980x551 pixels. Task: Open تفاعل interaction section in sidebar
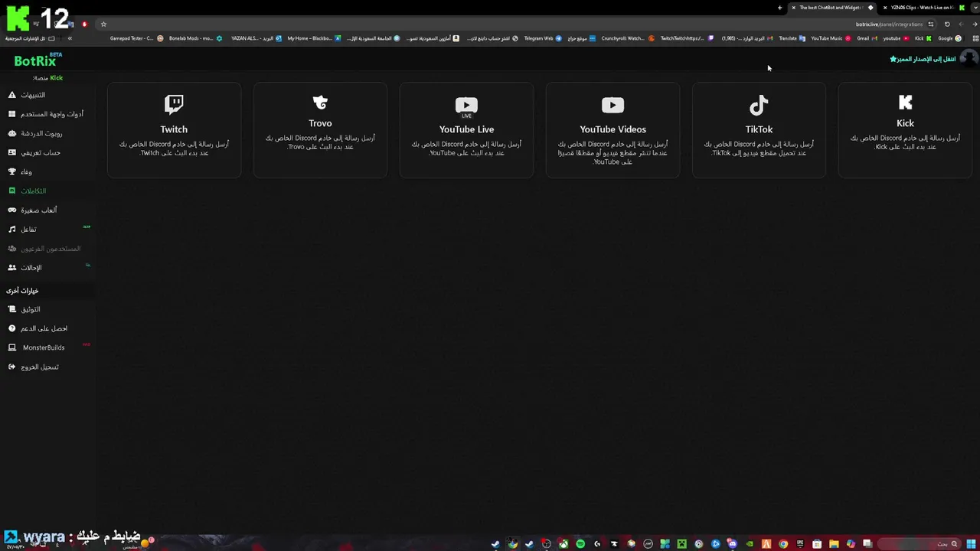(22, 229)
